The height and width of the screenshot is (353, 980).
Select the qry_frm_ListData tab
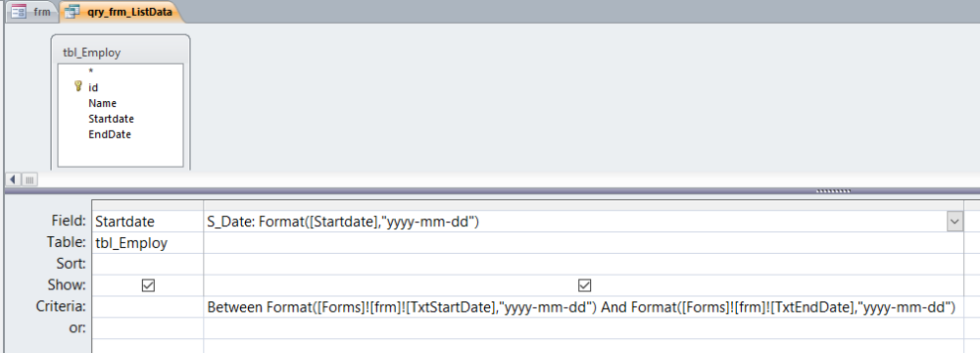coord(119,11)
